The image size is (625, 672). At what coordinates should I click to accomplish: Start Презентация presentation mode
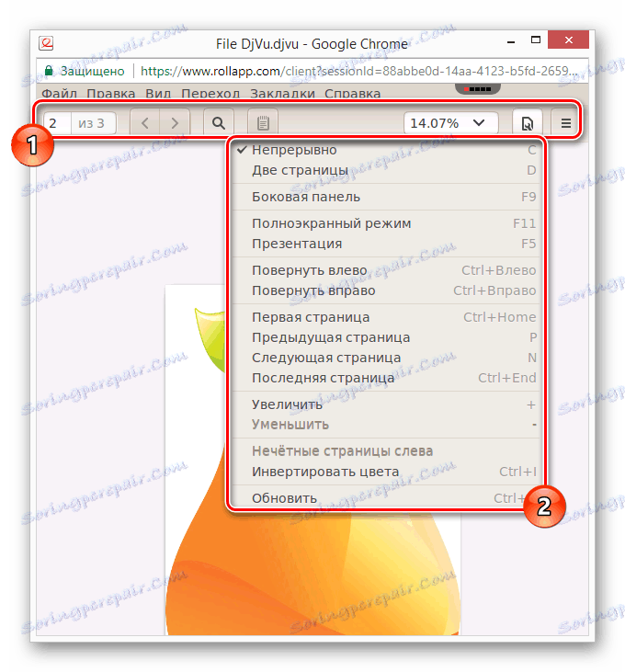(x=385, y=244)
